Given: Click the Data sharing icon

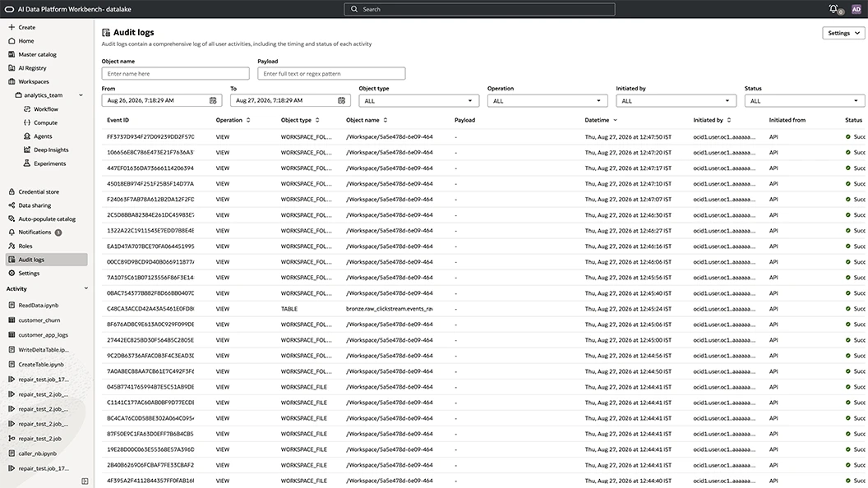Looking at the screenshot, I should (12, 205).
